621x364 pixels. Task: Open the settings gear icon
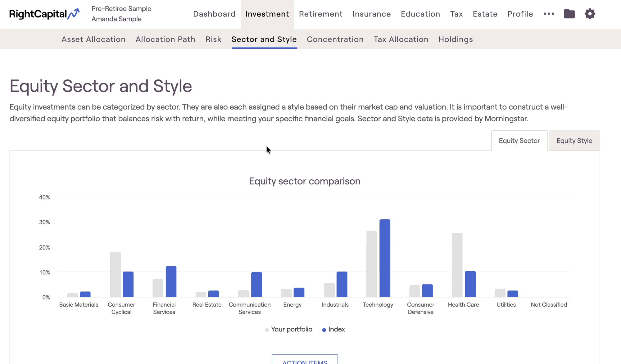click(590, 14)
